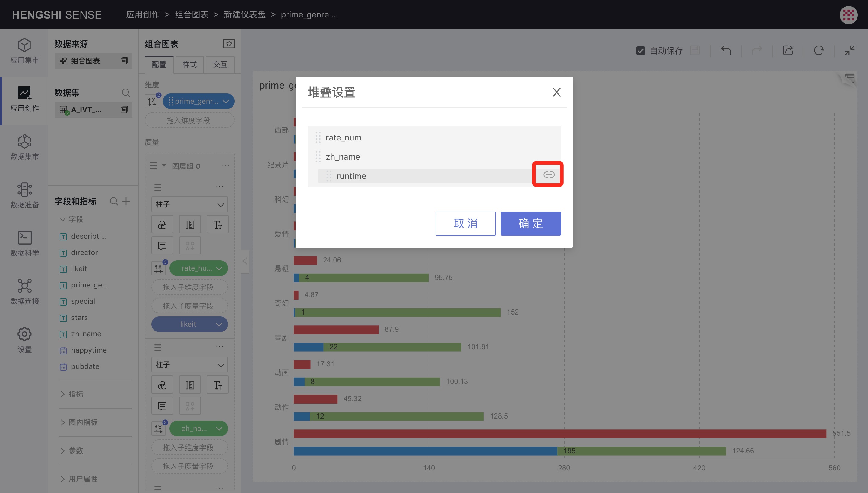This screenshot has width=868, height=493.
Task: Select the rate_num row in stacking list
Action: [x=434, y=137]
